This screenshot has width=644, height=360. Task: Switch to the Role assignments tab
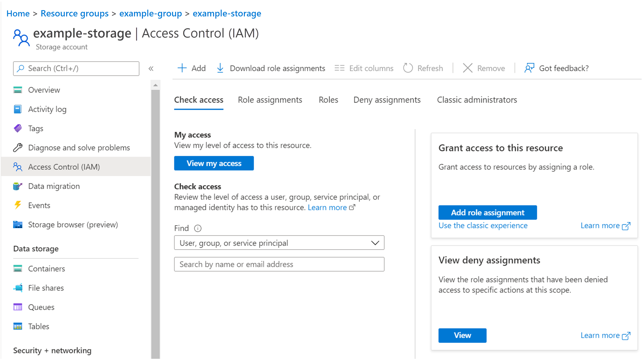tap(270, 100)
